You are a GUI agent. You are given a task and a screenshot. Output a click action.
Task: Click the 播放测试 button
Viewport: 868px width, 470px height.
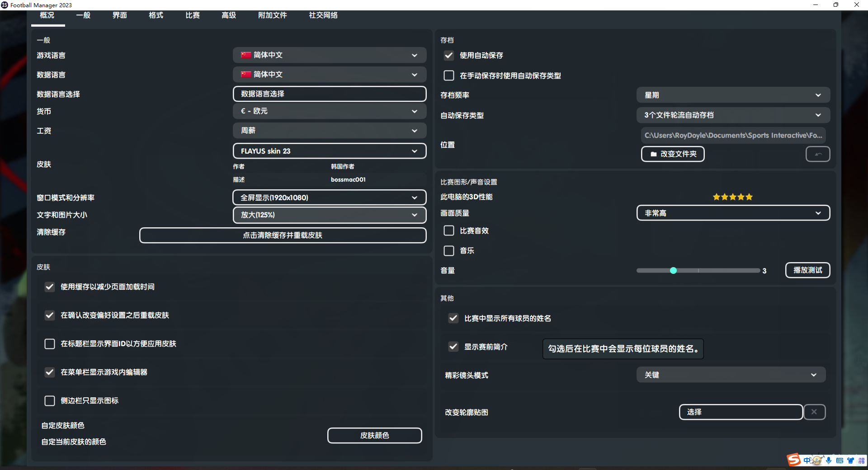pos(807,270)
